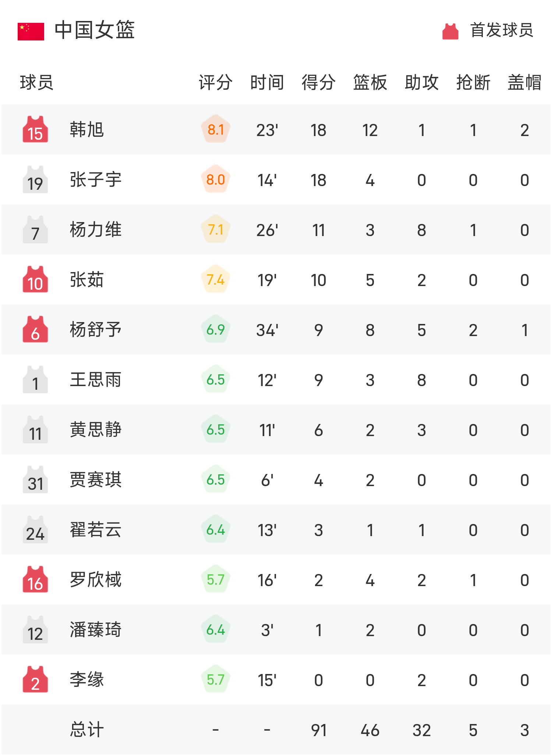Select the 篮板 column header

coord(370,82)
